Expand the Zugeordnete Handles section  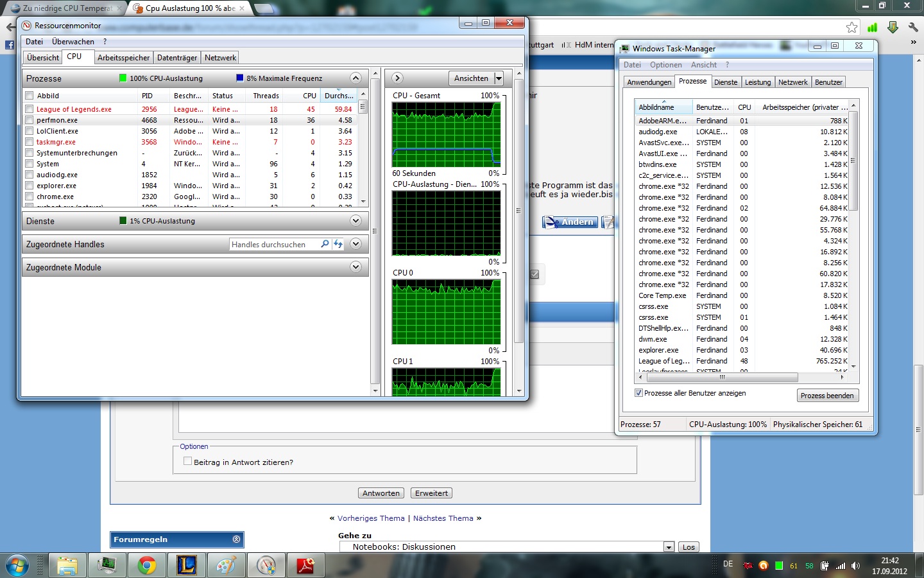355,244
